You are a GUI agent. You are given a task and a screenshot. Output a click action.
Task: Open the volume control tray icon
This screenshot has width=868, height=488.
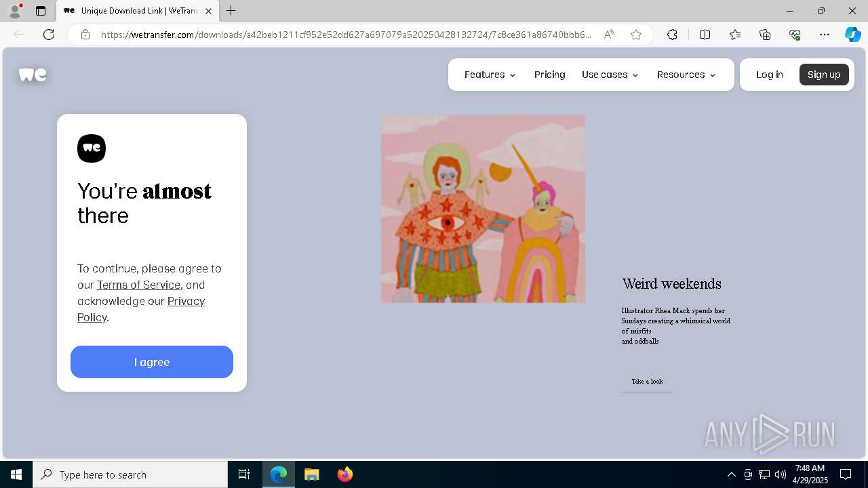pos(780,474)
